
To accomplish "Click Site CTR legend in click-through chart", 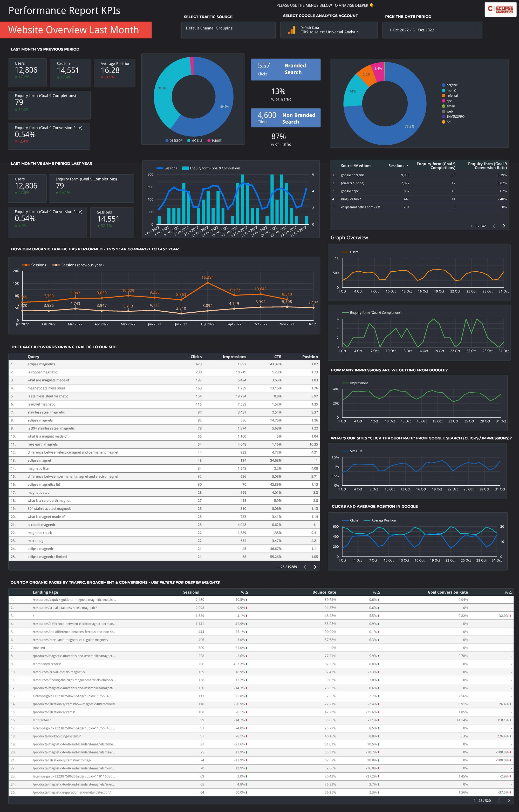I will pyautogui.click(x=352, y=451).
